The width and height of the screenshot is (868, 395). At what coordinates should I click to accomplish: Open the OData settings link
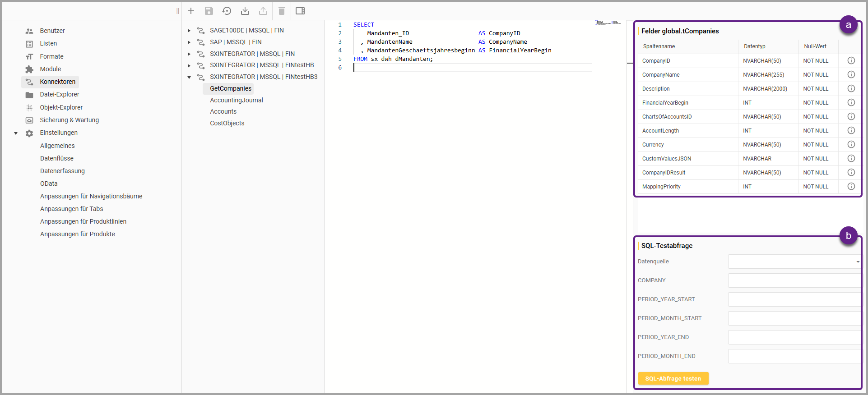(x=49, y=184)
